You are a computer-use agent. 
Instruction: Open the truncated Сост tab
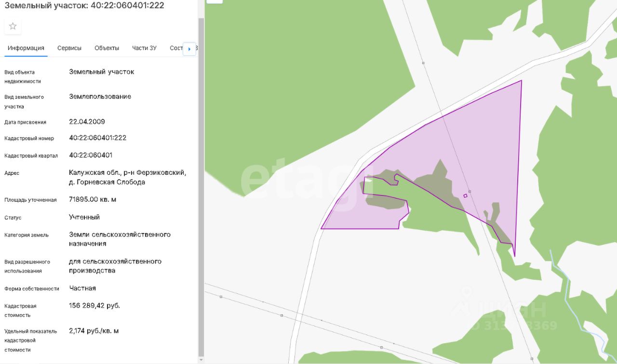(x=176, y=48)
